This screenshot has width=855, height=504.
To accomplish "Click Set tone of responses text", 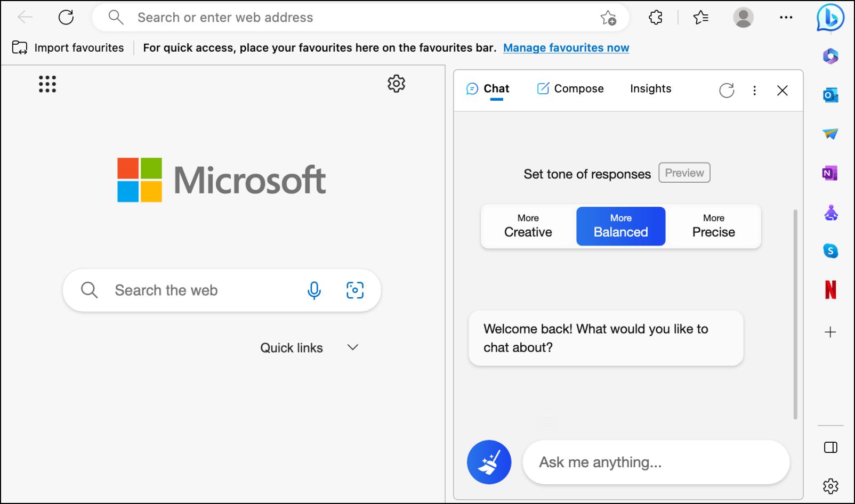I will 587,174.
